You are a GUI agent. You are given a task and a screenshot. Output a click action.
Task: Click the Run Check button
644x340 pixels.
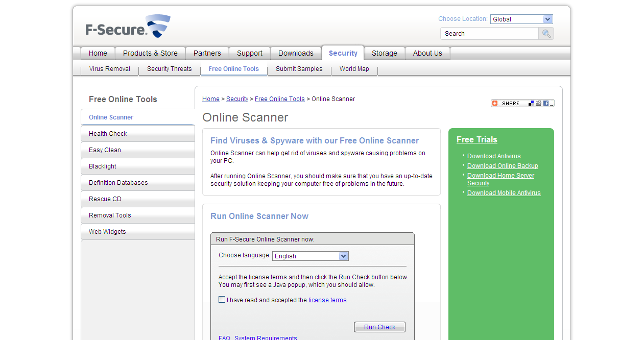[379, 327]
